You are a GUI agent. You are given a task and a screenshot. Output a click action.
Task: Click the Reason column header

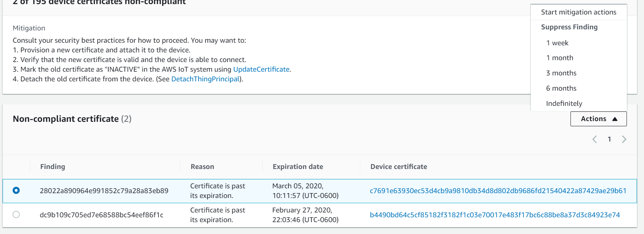pyautogui.click(x=202, y=167)
